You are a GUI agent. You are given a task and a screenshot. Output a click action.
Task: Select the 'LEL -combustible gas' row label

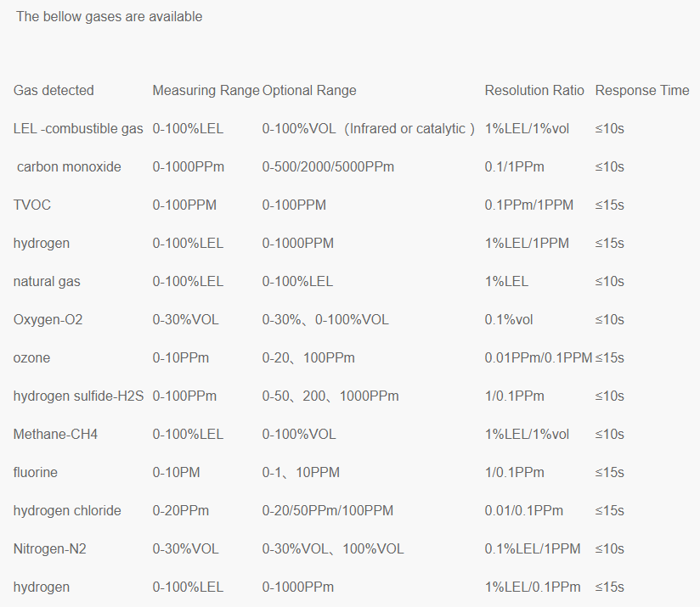[78, 128]
